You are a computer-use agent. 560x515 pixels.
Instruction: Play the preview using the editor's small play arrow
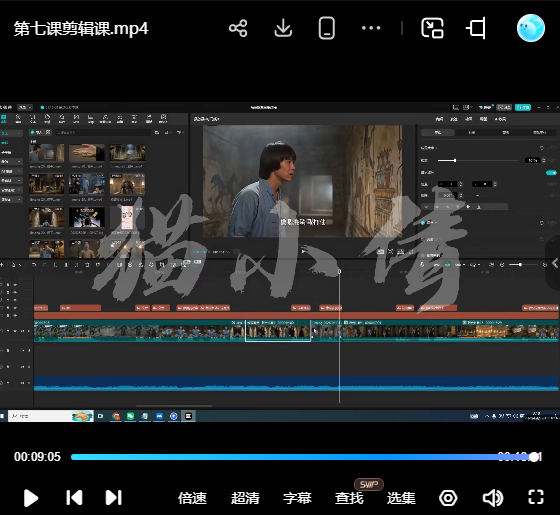[304, 251]
